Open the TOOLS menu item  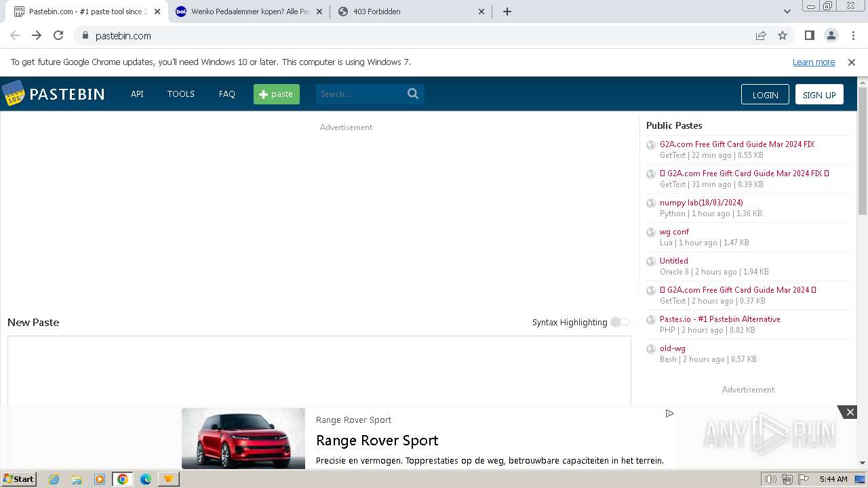click(x=181, y=94)
